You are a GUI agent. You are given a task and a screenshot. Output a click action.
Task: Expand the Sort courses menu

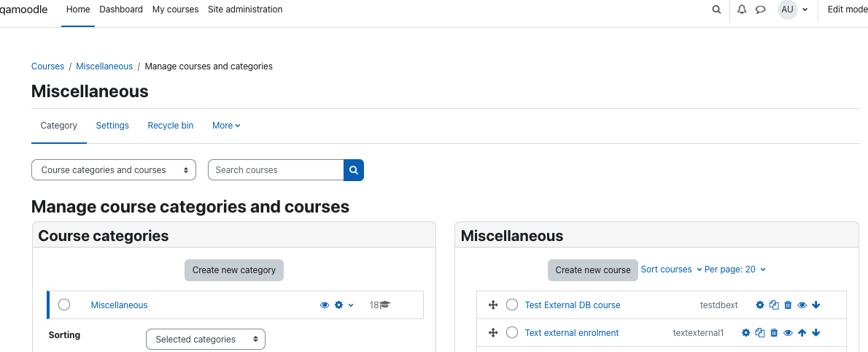click(671, 269)
